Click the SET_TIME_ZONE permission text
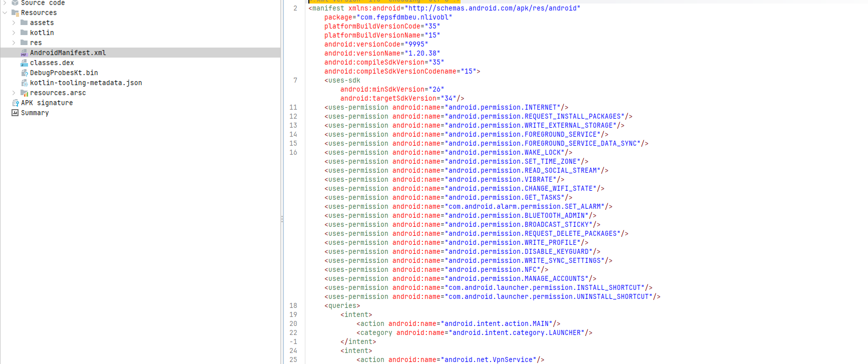Viewport: 868px width, 364px height. [551, 161]
